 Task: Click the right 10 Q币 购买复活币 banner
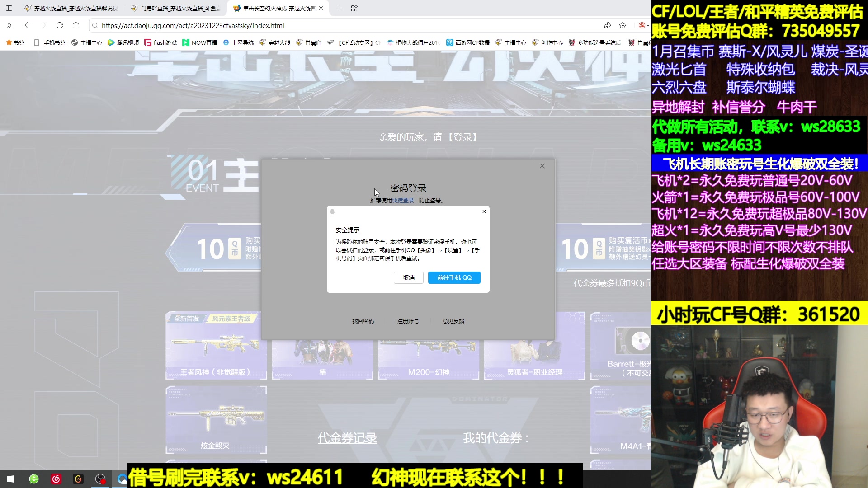click(603, 248)
